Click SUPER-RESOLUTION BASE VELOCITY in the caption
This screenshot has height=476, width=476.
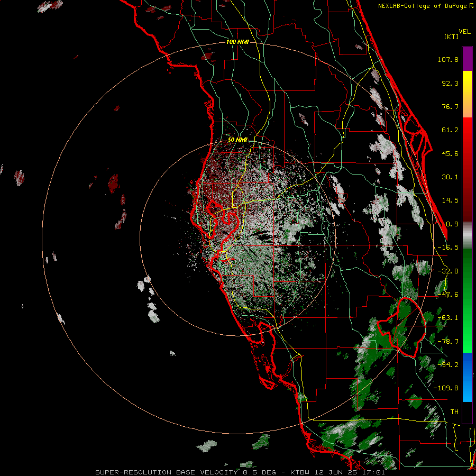click(x=167, y=472)
